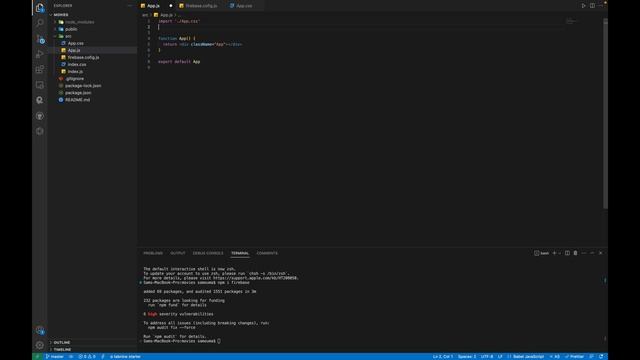
Task: Open the Accounts icon in activity bar
Action: coord(40,330)
